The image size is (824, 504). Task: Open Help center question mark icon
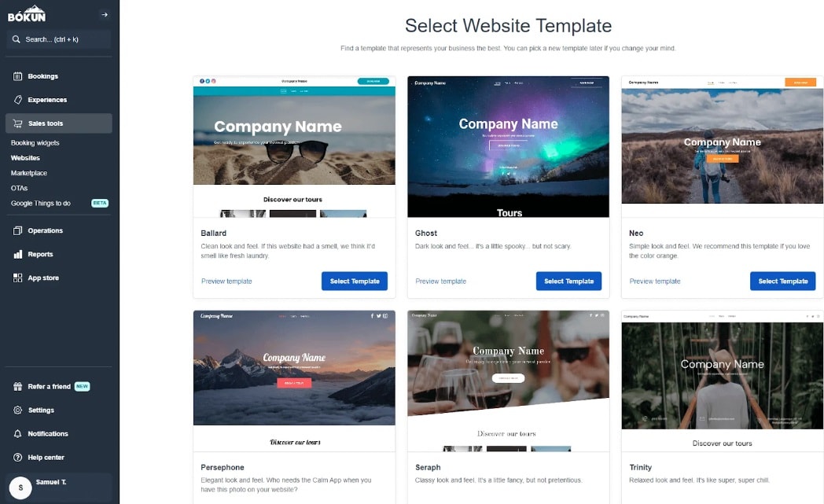(17, 458)
